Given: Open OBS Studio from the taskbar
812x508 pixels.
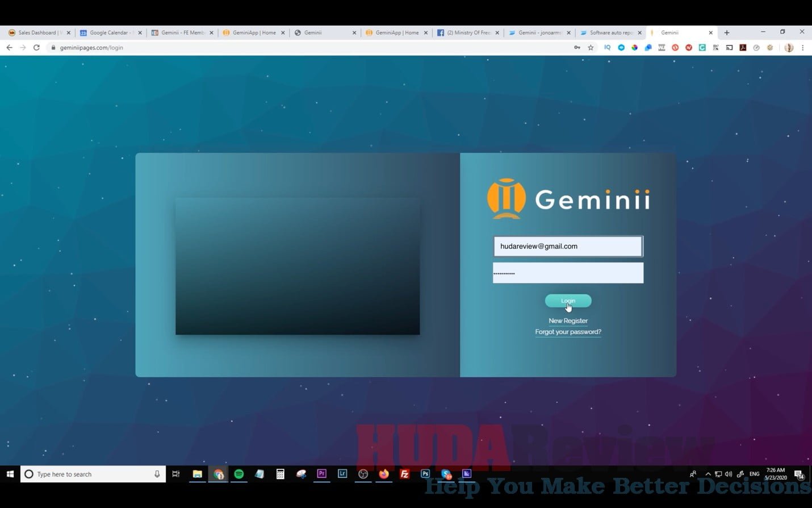Looking at the screenshot, I should pos(363,474).
